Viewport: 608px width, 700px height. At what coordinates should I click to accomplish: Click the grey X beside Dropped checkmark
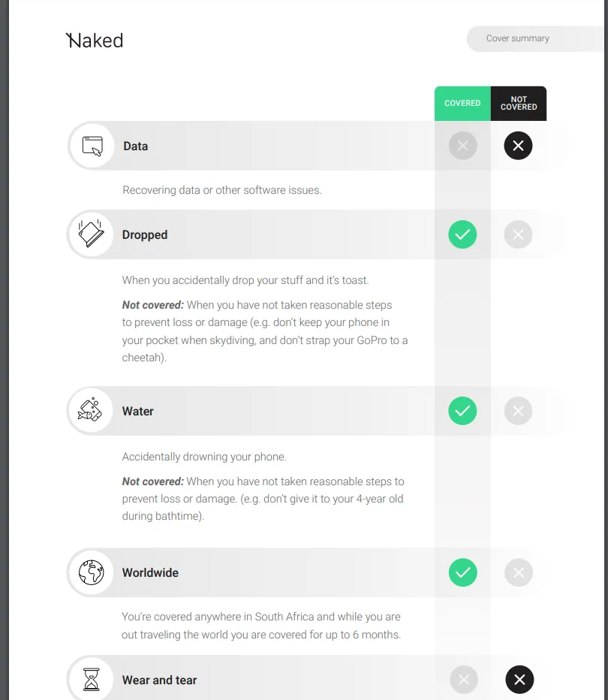pyautogui.click(x=518, y=234)
